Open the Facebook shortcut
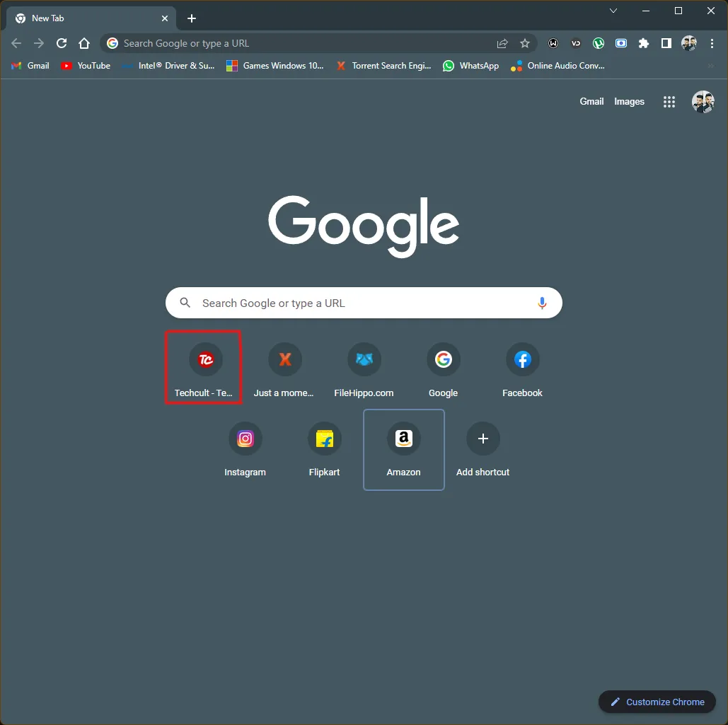The width and height of the screenshot is (728, 725). pyautogui.click(x=522, y=370)
